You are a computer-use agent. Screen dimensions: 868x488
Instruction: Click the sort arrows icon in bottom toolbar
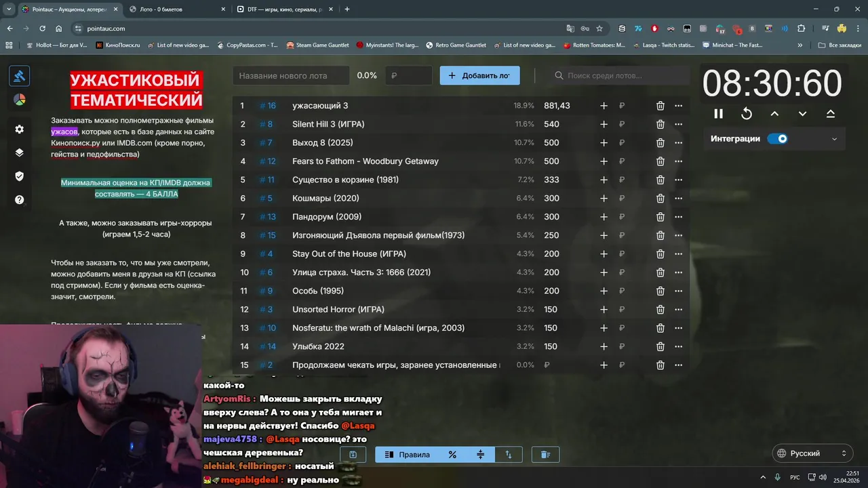tap(509, 455)
